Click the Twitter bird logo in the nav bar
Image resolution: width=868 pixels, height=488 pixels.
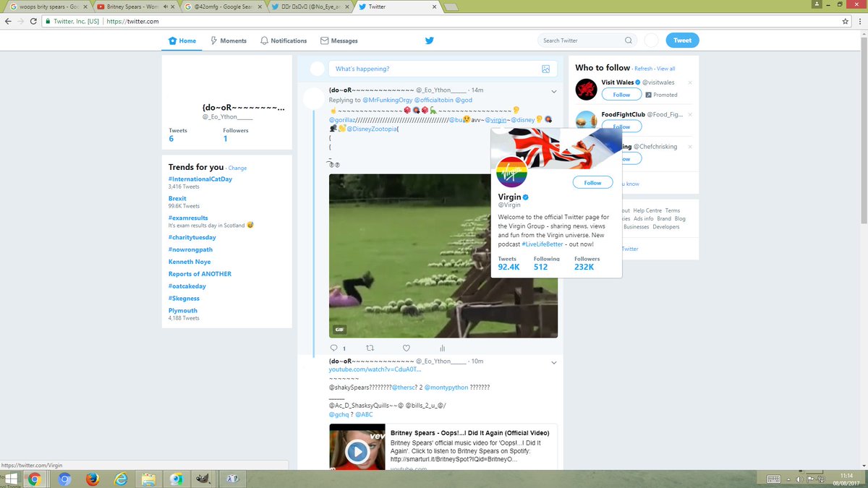pyautogui.click(x=430, y=40)
